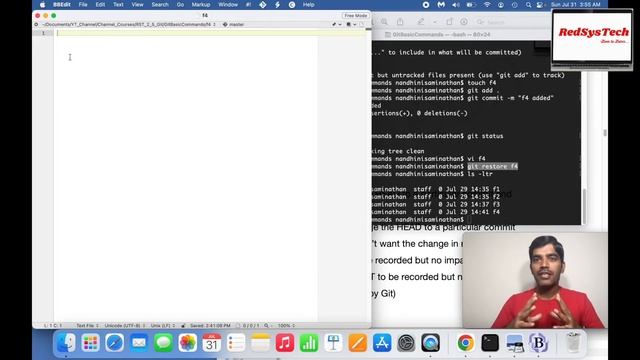640x360 pixels.
Task: Open the File menu
Action: pos(83,4)
